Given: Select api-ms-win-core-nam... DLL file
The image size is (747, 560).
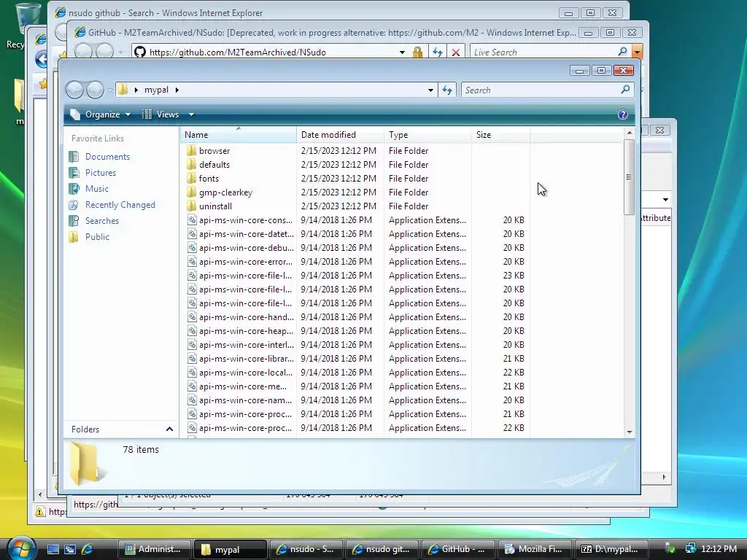Looking at the screenshot, I should pyautogui.click(x=245, y=400).
